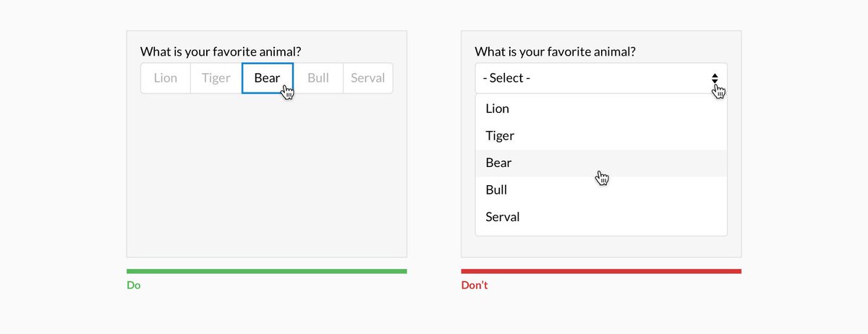868x334 pixels.
Task: Click the highlighted Bear segmented button
Action: click(x=267, y=78)
